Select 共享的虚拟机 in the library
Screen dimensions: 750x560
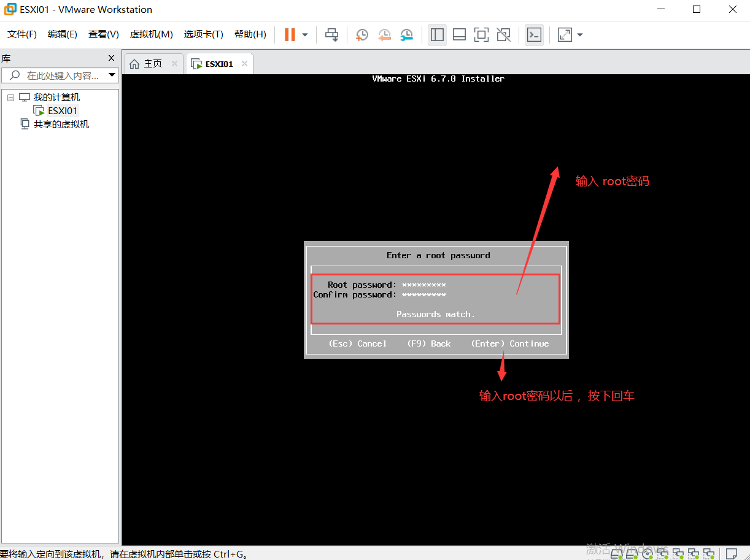(61, 125)
